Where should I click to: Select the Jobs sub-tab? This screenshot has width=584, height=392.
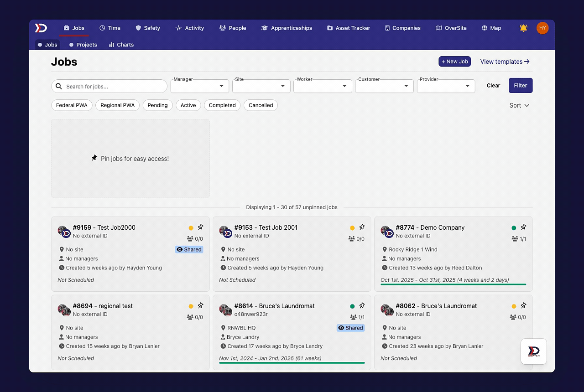click(x=47, y=45)
